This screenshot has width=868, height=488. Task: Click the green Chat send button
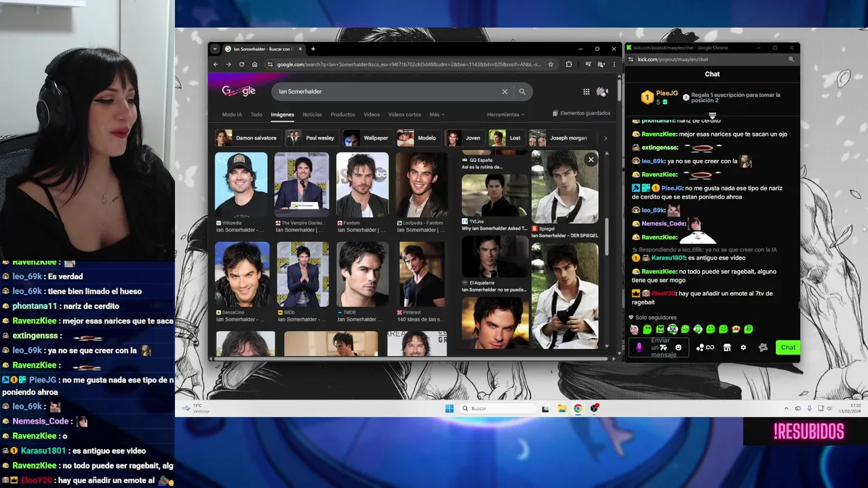click(x=788, y=347)
